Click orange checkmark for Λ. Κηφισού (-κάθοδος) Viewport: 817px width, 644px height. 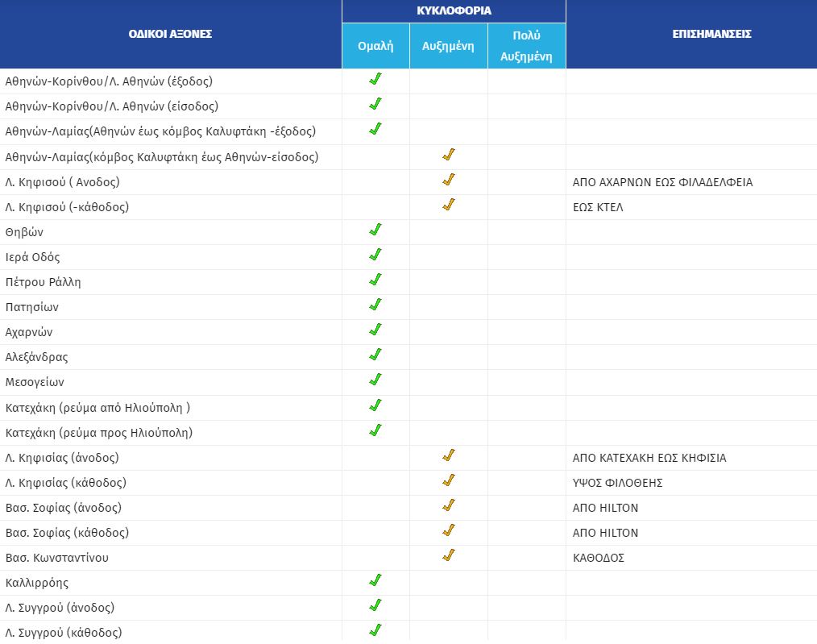coord(449,206)
